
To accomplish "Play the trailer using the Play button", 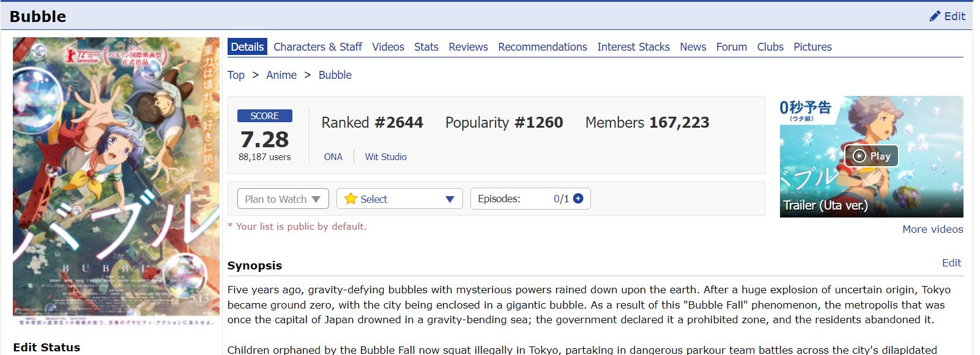I will [x=871, y=156].
